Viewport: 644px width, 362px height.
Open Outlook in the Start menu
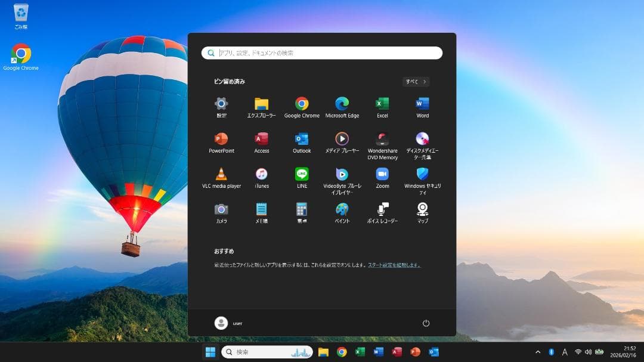[x=302, y=143]
